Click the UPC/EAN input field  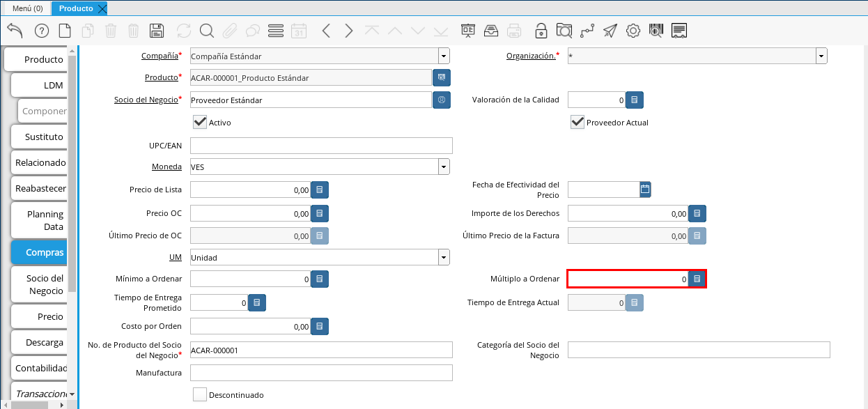click(x=321, y=146)
